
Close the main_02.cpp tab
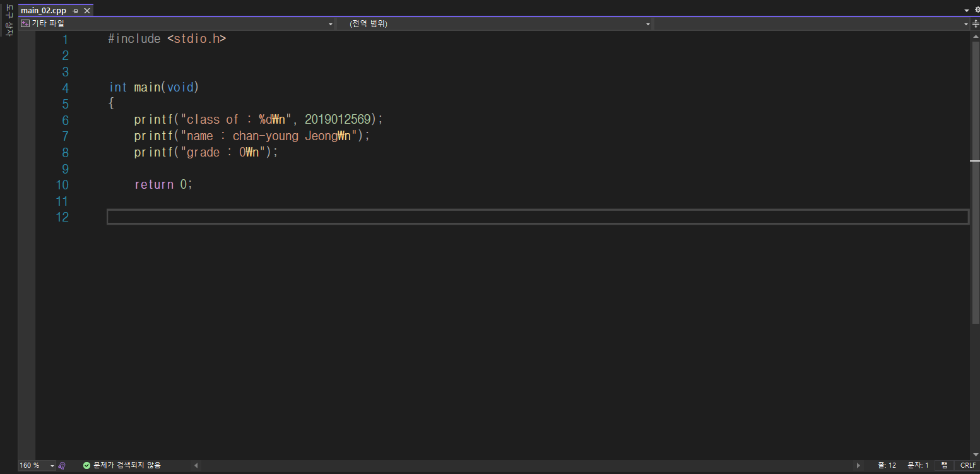[x=87, y=11]
